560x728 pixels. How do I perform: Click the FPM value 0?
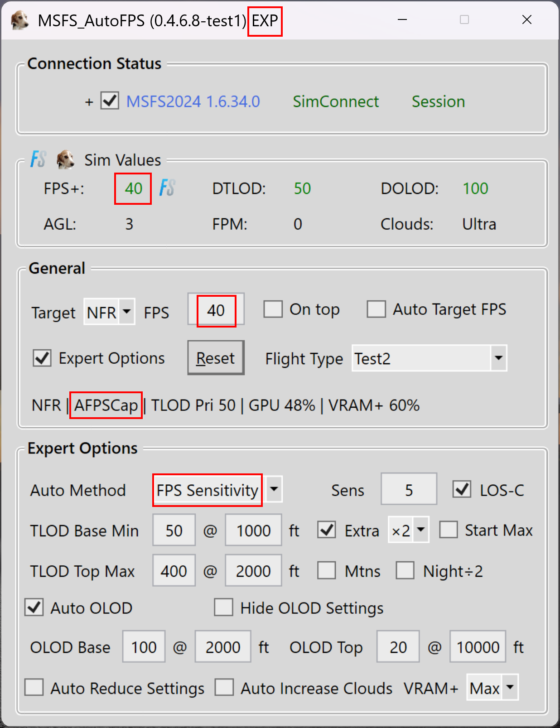click(298, 224)
